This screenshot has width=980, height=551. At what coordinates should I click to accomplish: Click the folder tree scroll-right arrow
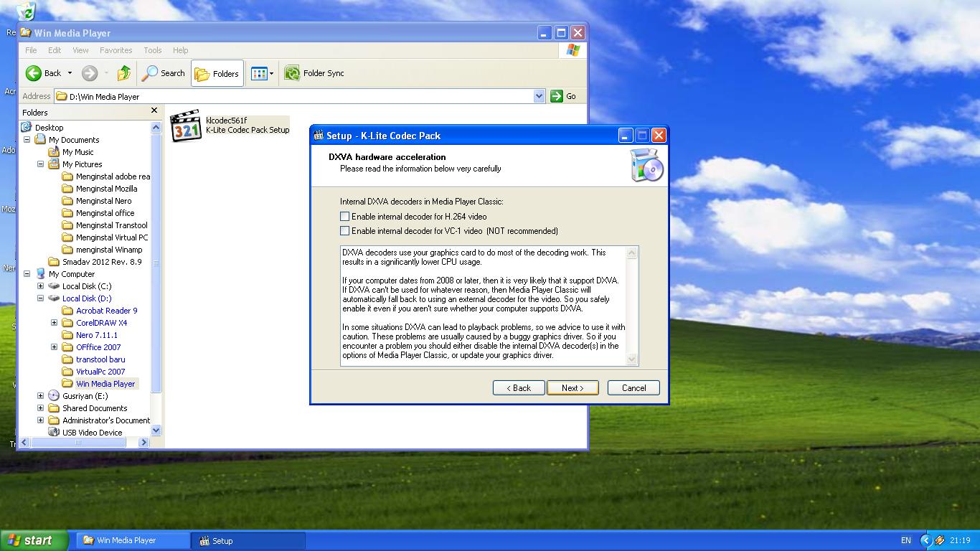[x=143, y=443]
